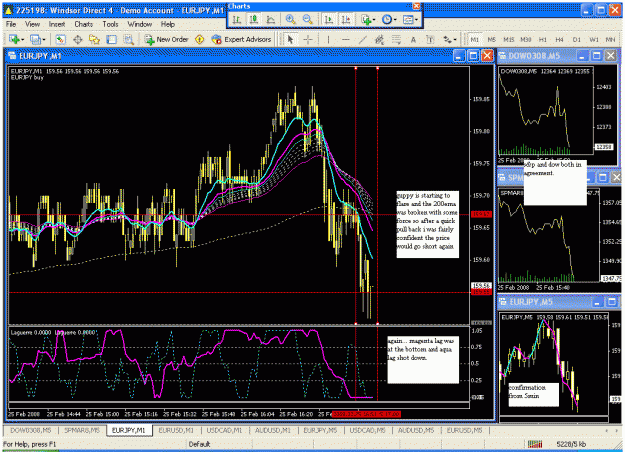The height and width of the screenshot is (452, 625).
Task: Select the Equidistant Channel tool
Action: click(x=379, y=39)
